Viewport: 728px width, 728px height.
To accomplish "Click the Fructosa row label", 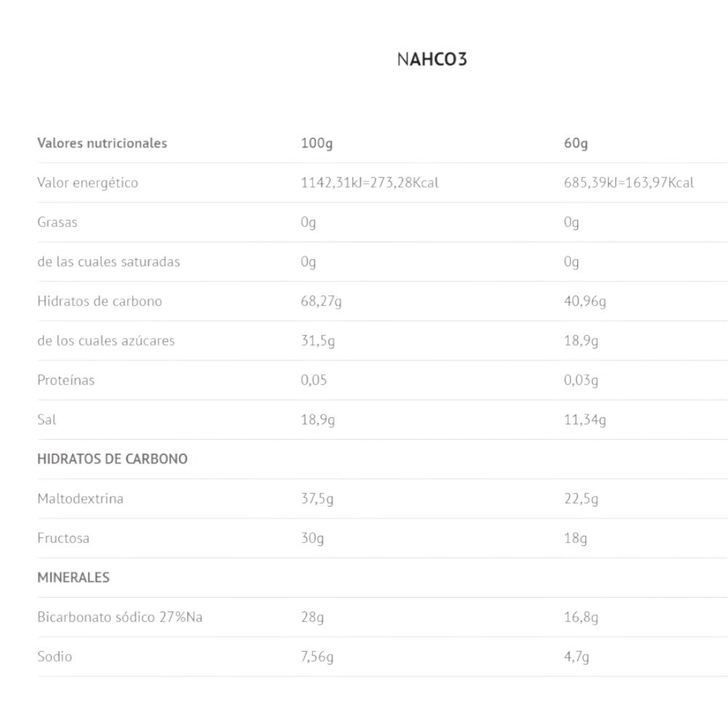I will pyautogui.click(x=63, y=538).
